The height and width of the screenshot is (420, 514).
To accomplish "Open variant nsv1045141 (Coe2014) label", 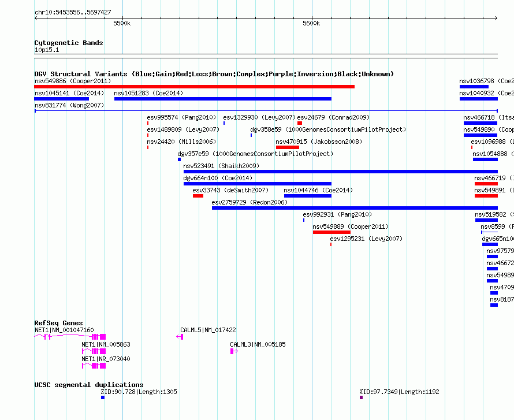I will [x=69, y=93].
